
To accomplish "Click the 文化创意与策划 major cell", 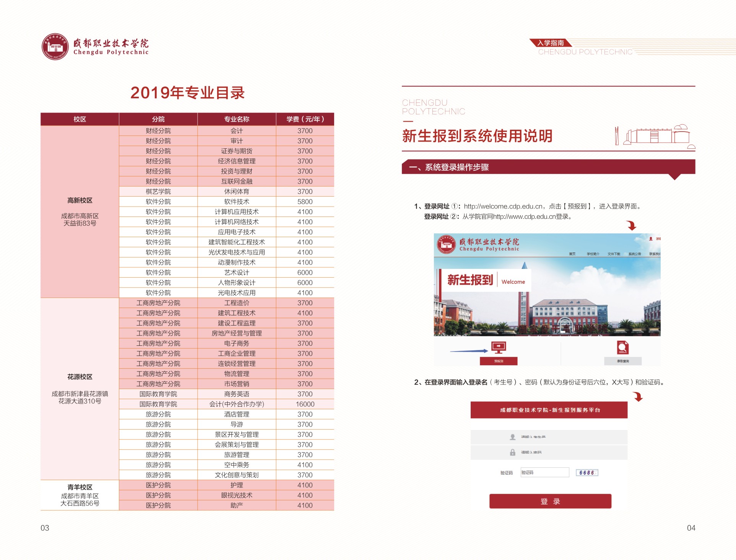I will click(x=237, y=475).
